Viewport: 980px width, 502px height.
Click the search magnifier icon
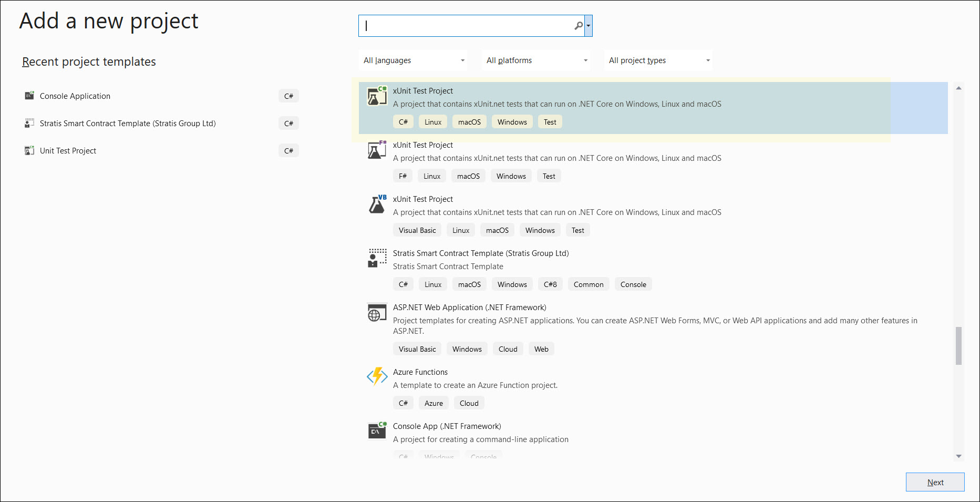(x=578, y=26)
